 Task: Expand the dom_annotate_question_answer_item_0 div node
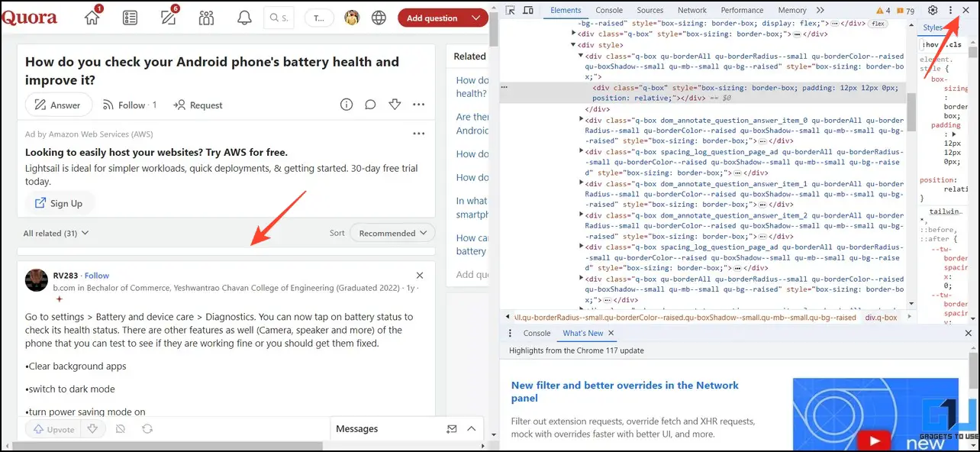pyautogui.click(x=581, y=120)
